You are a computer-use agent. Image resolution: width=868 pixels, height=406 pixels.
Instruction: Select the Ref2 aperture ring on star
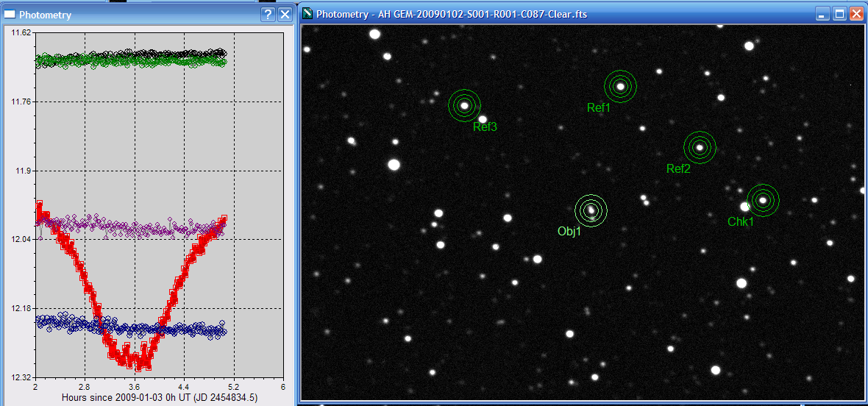pyautogui.click(x=700, y=147)
